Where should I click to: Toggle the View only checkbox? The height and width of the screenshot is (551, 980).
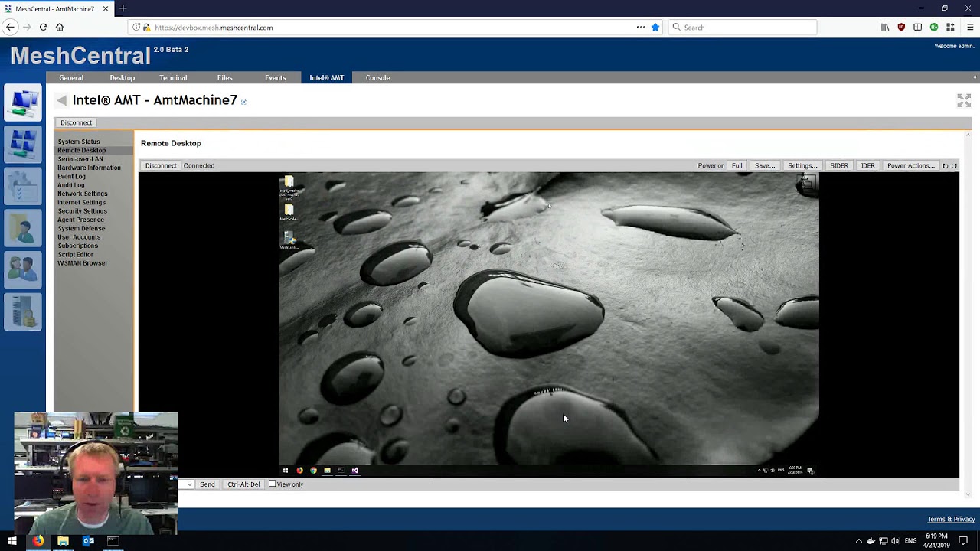(272, 484)
